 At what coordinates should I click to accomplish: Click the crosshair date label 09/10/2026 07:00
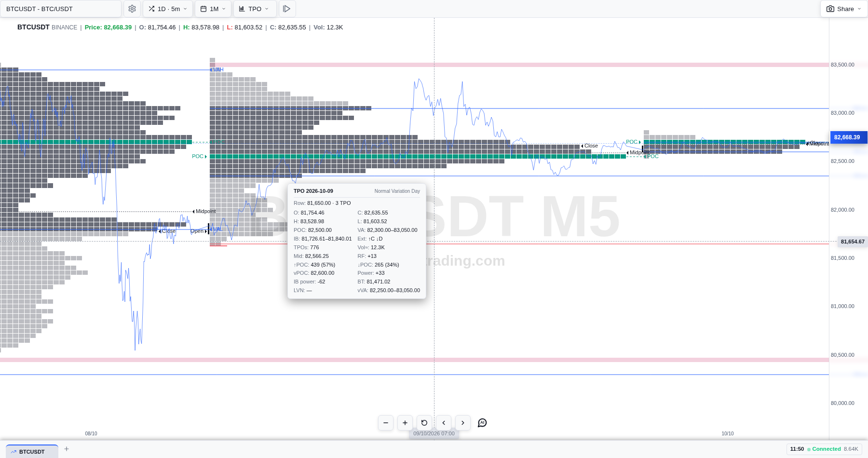[434, 433]
